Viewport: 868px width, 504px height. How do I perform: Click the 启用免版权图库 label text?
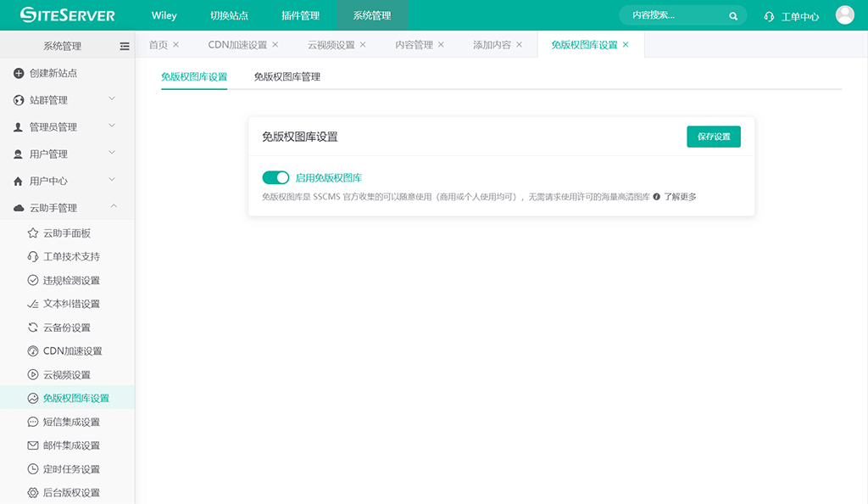point(329,178)
